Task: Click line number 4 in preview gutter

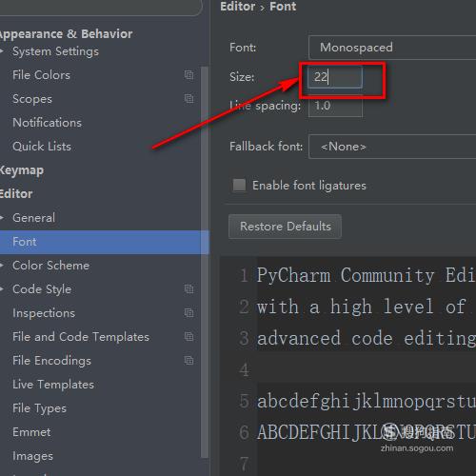Action: (245, 369)
